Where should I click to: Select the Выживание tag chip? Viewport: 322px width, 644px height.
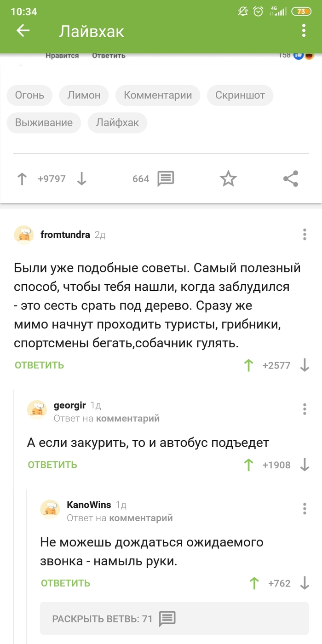(44, 123)
